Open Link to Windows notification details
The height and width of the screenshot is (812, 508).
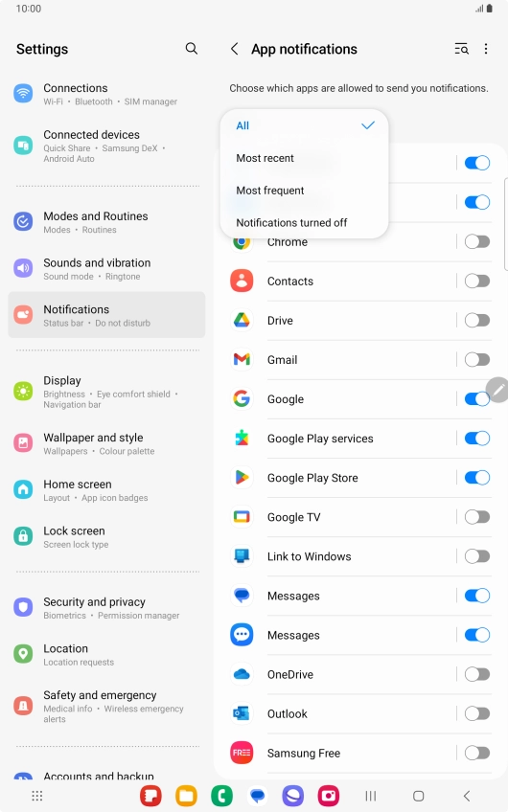341,556
